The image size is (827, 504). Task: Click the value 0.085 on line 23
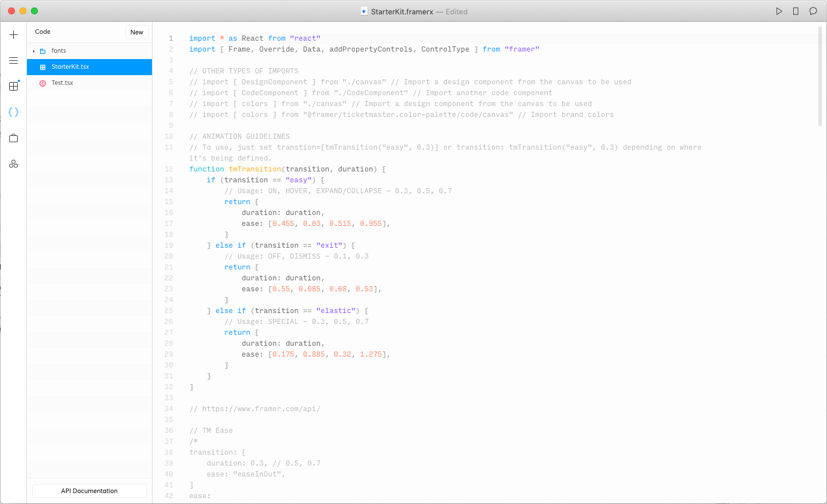point(310,289)
